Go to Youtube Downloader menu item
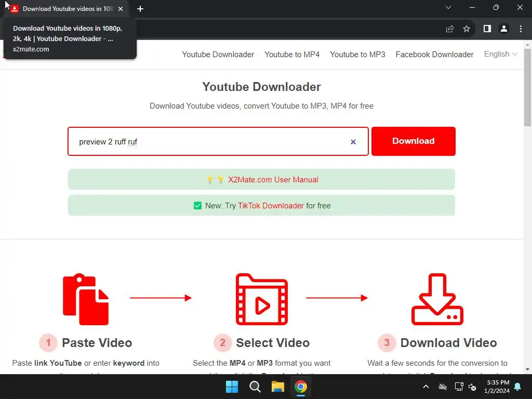 tap(218, 54)
